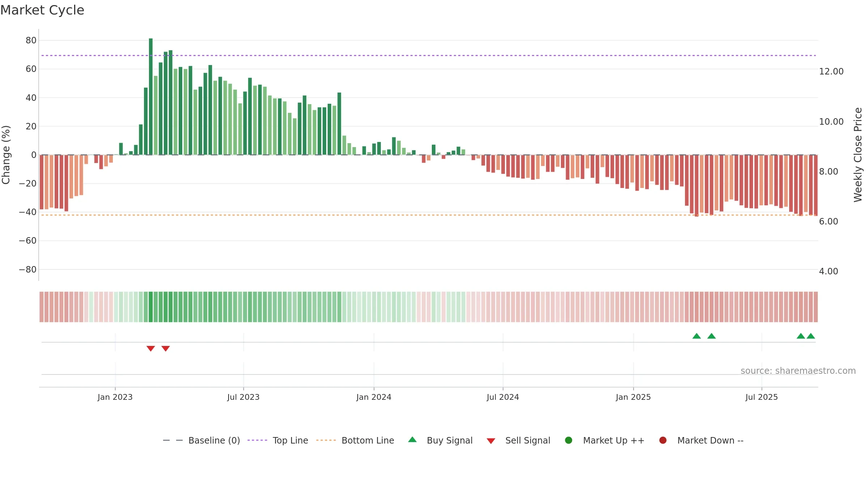Click the Top Line purple dotted legend icon
868x488 pixels.
click(x=257, y=440)
